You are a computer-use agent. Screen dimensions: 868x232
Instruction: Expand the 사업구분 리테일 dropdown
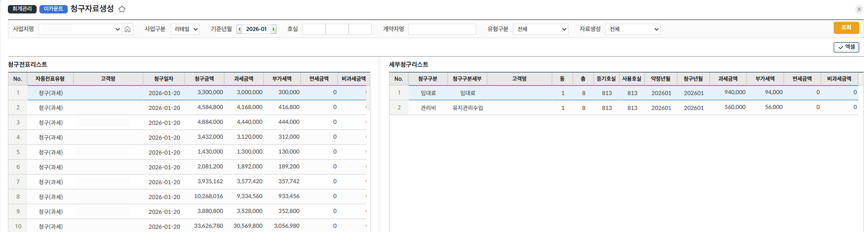click(x=185, y=29)
